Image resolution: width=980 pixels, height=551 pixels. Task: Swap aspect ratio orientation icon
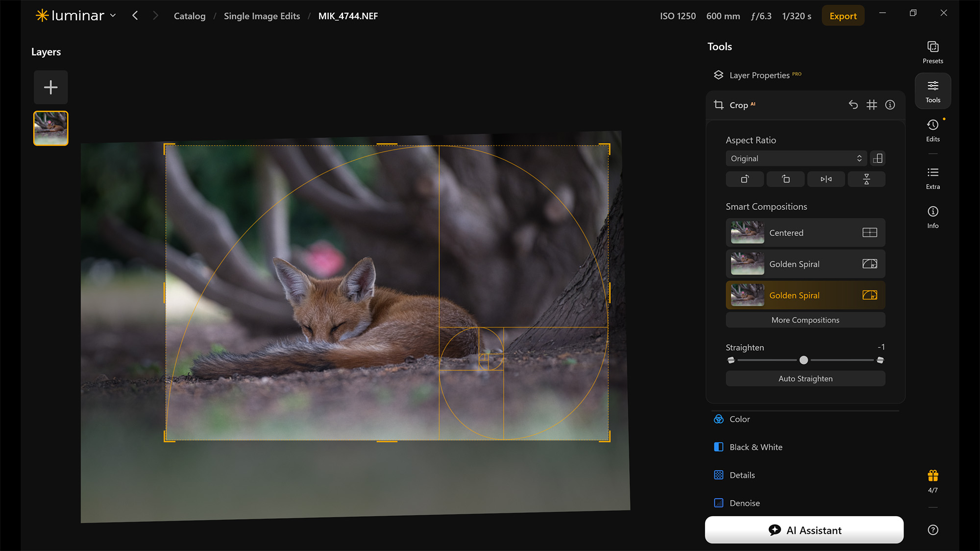point(878,159)
